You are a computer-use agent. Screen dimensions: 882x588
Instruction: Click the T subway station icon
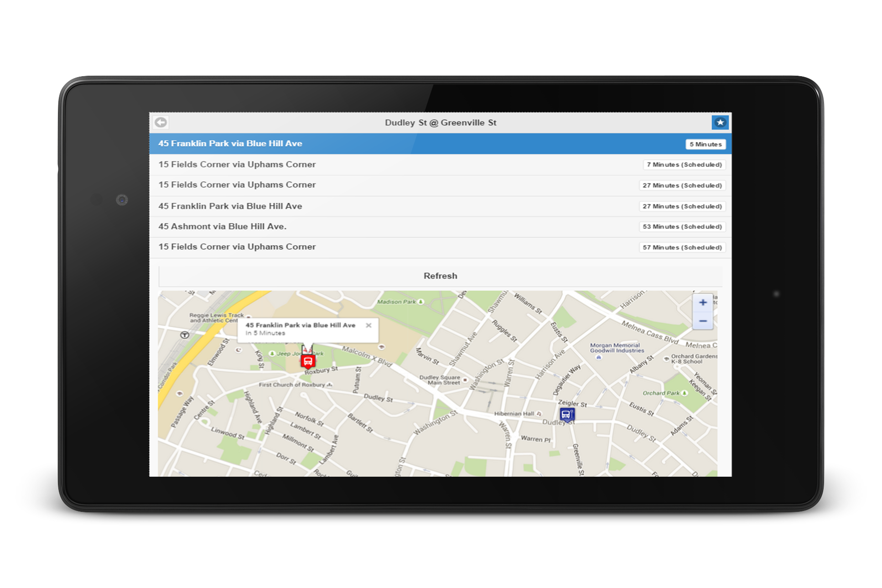click(x=185, y=335)
